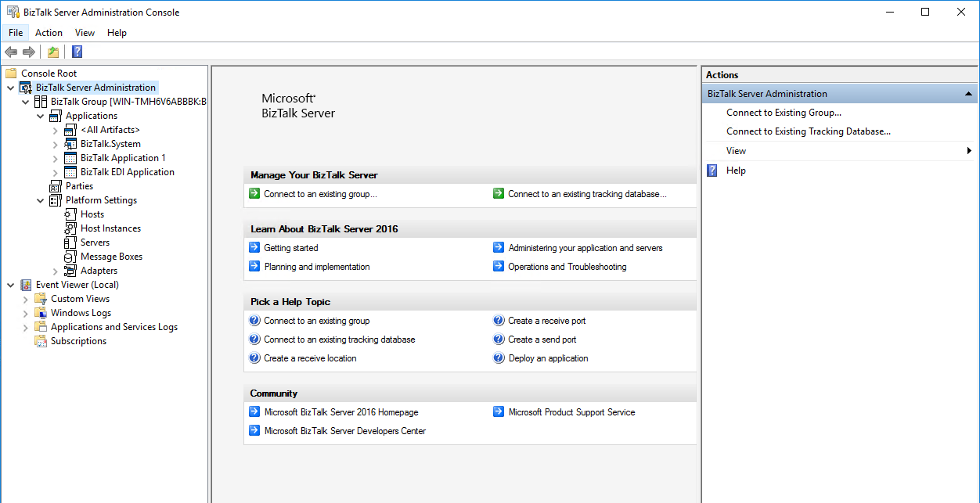Click the BizTalk EDI Application icon
Screen dimensions: 980x503
[x=70, y=172]
